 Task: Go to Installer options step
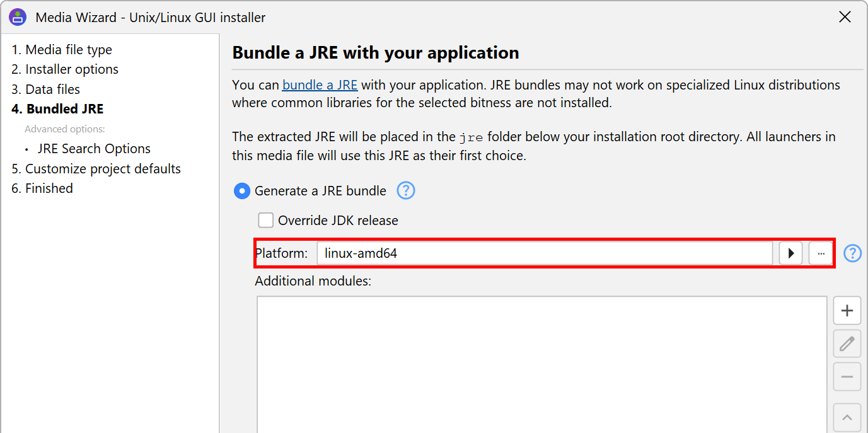tap(65, 69)
